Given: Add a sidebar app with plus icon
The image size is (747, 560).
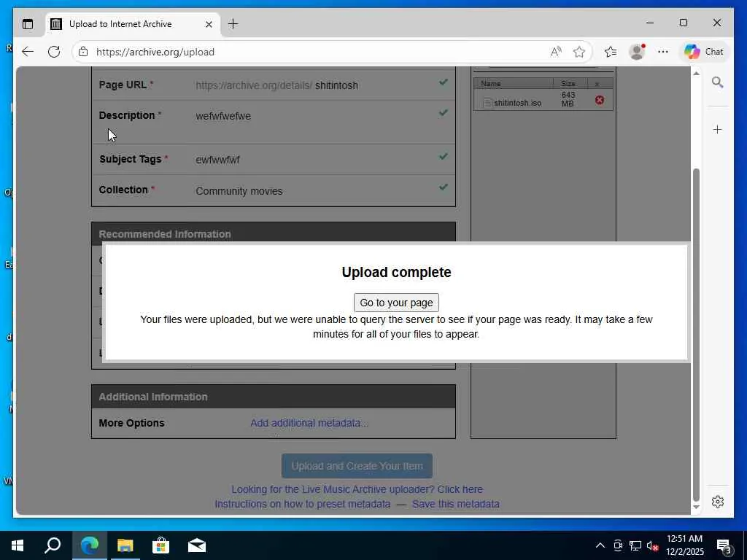Looking at the screenshot, I should coord(718,130).
